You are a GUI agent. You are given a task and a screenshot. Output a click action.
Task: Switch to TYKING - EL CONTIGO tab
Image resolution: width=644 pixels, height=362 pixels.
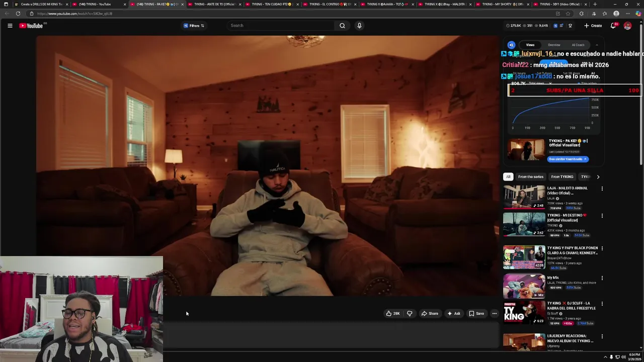pos(330,4)
